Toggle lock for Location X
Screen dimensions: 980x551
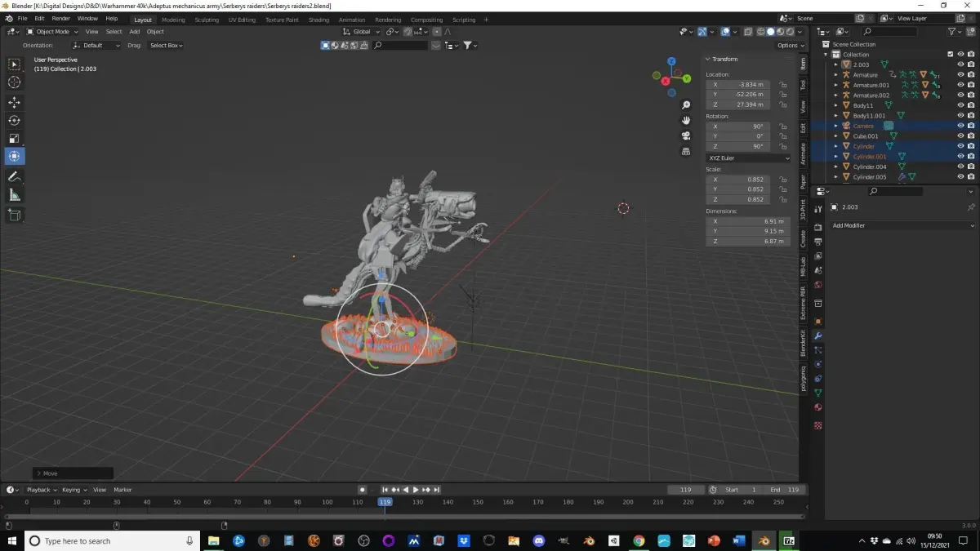click(782, 84)
